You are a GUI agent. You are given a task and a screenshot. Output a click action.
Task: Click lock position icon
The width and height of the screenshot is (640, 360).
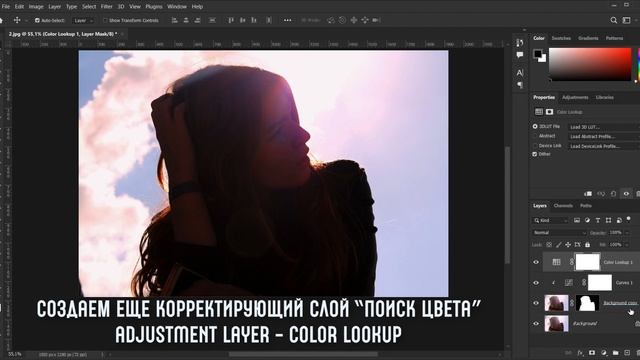click(568, 245)
